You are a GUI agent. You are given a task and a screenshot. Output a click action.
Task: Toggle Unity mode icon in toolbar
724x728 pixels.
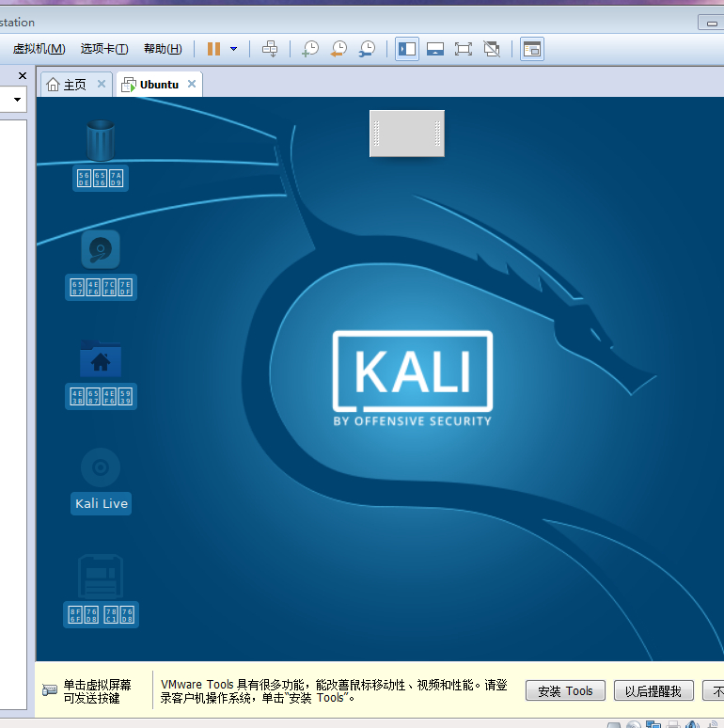click(x=492, y=49)
